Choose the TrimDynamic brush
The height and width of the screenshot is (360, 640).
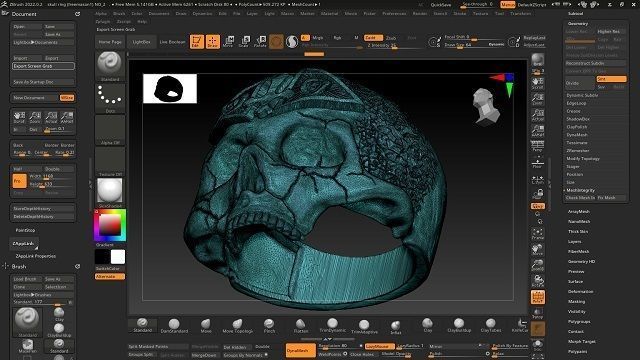point(332,325)
